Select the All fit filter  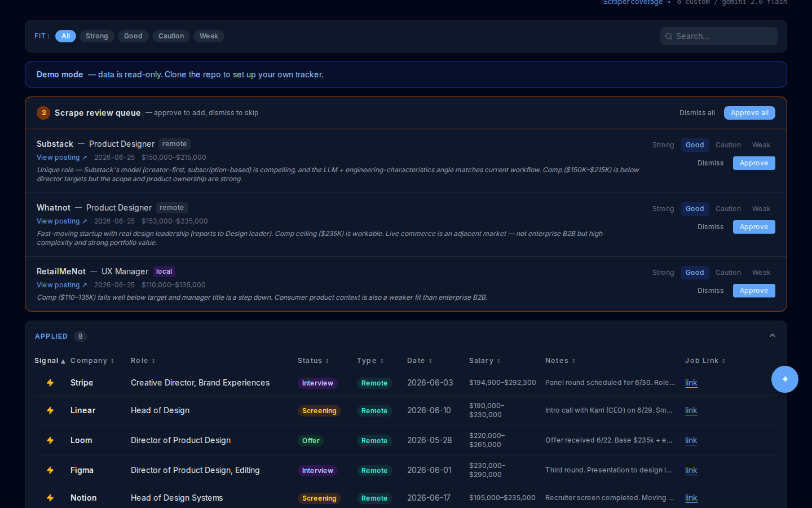[65, 36]
